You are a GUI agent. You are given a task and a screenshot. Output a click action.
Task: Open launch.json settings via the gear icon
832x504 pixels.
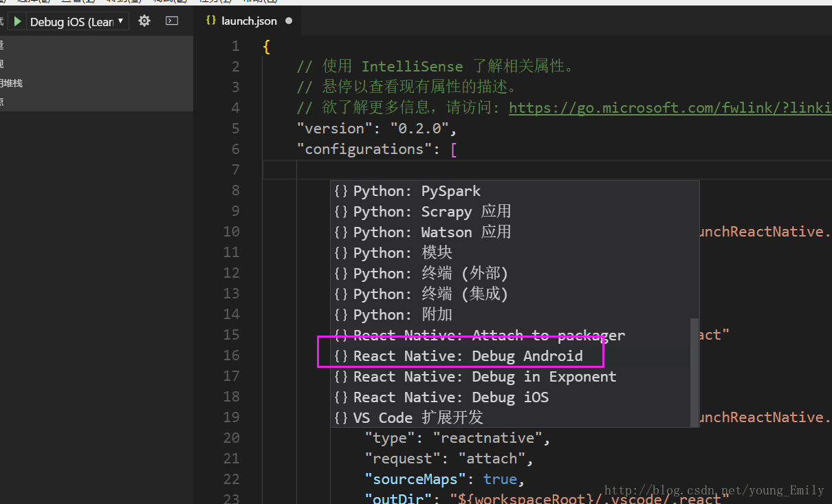pyautogui.click(x=144, y=21)
